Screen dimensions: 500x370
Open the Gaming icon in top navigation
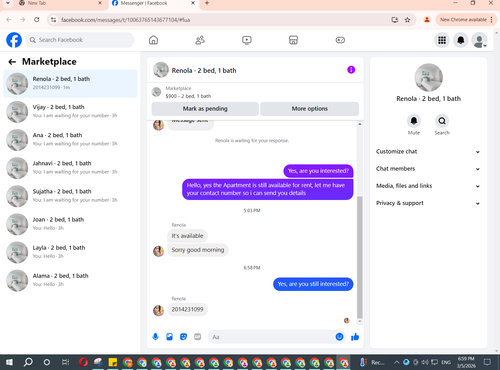coord(340,40)
